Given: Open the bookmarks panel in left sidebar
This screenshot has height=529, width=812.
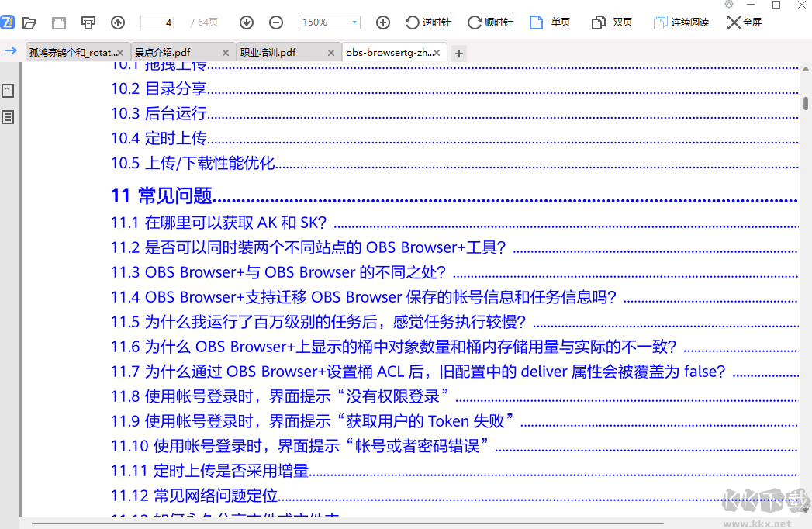Looking at the screenshot, I should tap(8, 91).
